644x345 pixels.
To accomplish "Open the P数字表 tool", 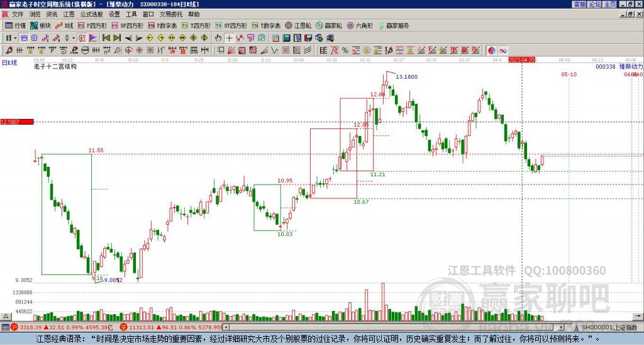I will (x=162, y=25).
